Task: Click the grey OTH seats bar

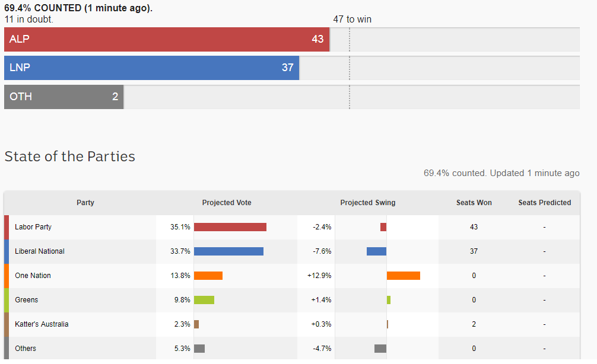Action: pos(63,97)
